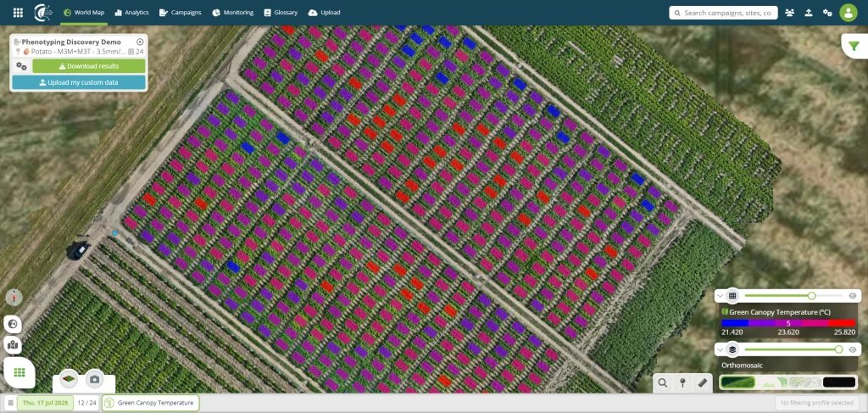
Task: Close the Phenotyping Discovery Demo card
Action: click(x=140, y=42)
